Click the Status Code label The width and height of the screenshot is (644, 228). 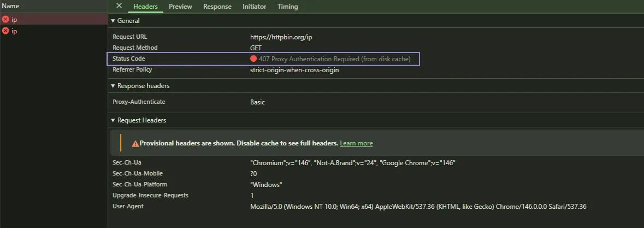click(x=128, y=59)
